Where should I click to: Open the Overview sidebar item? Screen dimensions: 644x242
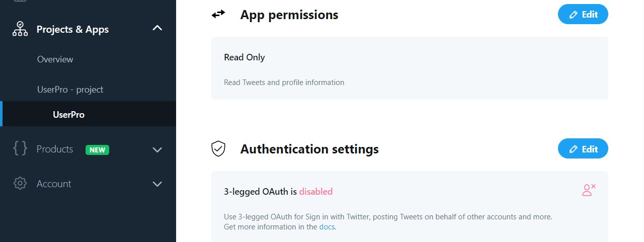(55, 59)
